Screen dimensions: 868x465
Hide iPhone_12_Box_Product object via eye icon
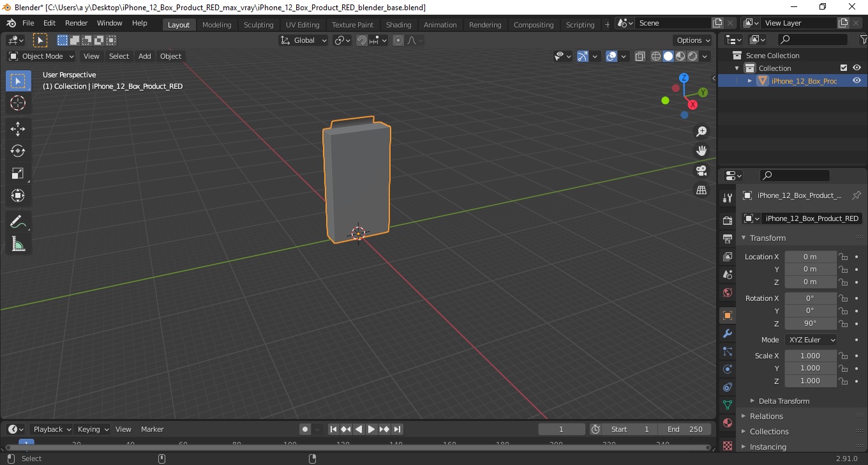tap(857, 80)
